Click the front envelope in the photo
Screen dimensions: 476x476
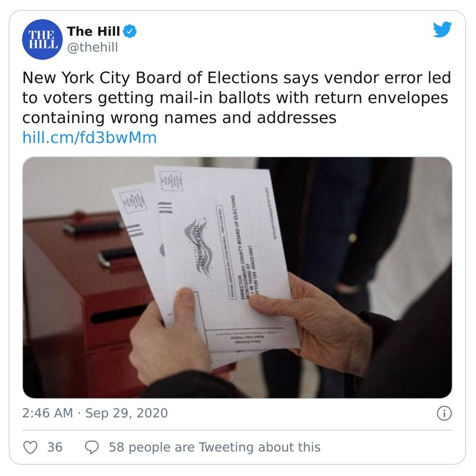pyautogui.click(x=225, y=258)
